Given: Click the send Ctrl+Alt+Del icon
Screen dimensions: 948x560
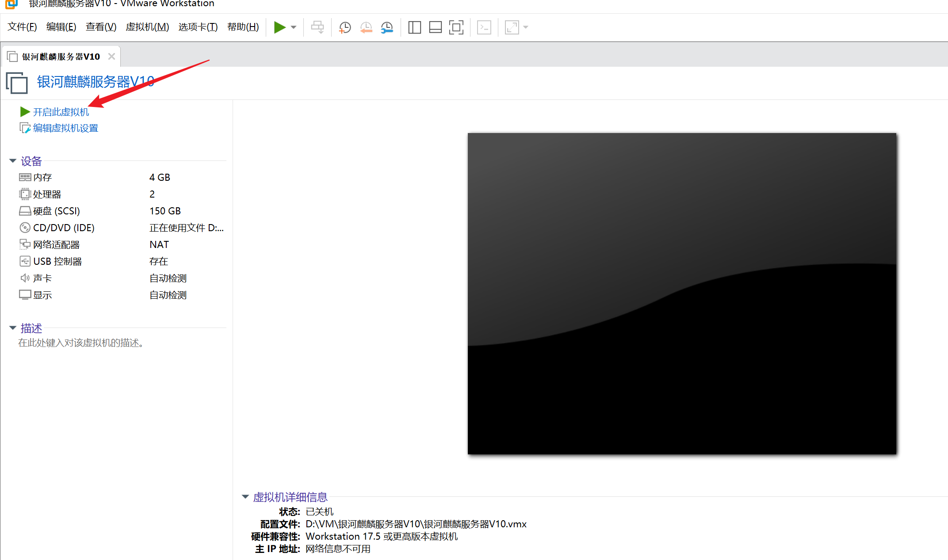Looking at the screenshot, I should click(x=317, y=27).
